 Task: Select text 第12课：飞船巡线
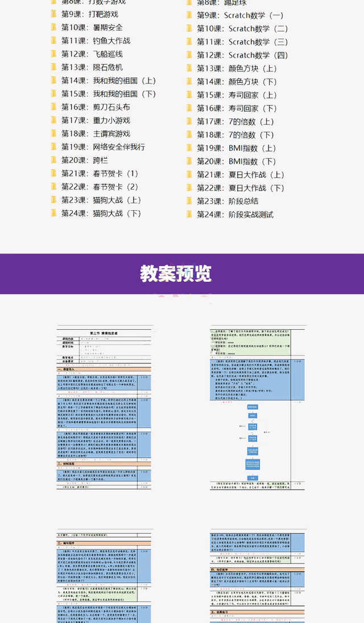click(92, 54)
